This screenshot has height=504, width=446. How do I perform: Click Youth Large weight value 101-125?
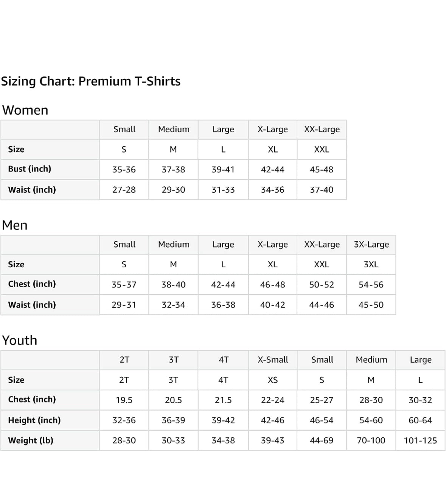(420, 441)
